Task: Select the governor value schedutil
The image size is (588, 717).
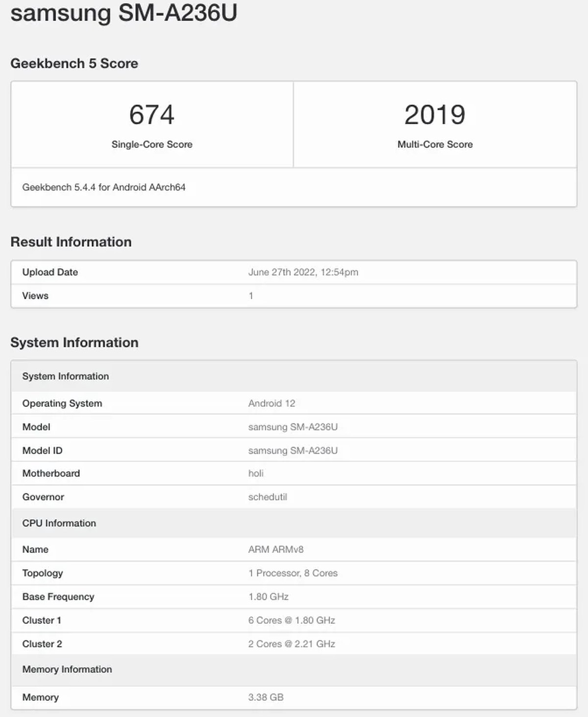Action: click(268, 497)
